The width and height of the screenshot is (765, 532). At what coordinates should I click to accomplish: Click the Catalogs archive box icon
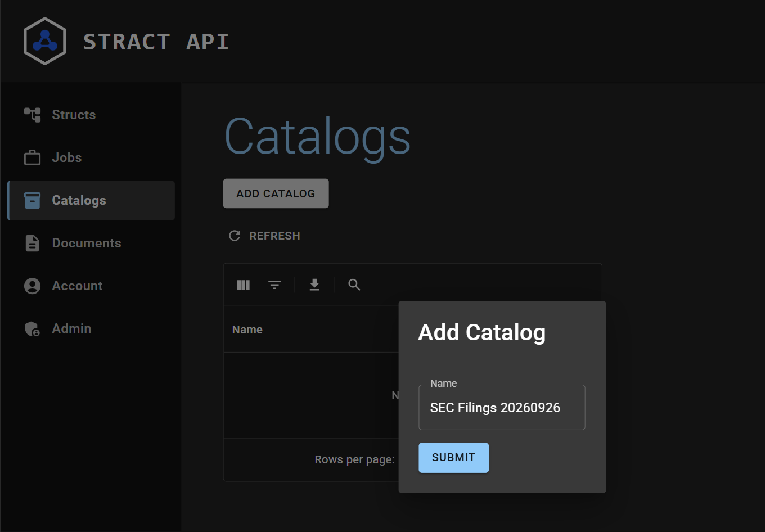pyautogui.click(x=33, y=200)
